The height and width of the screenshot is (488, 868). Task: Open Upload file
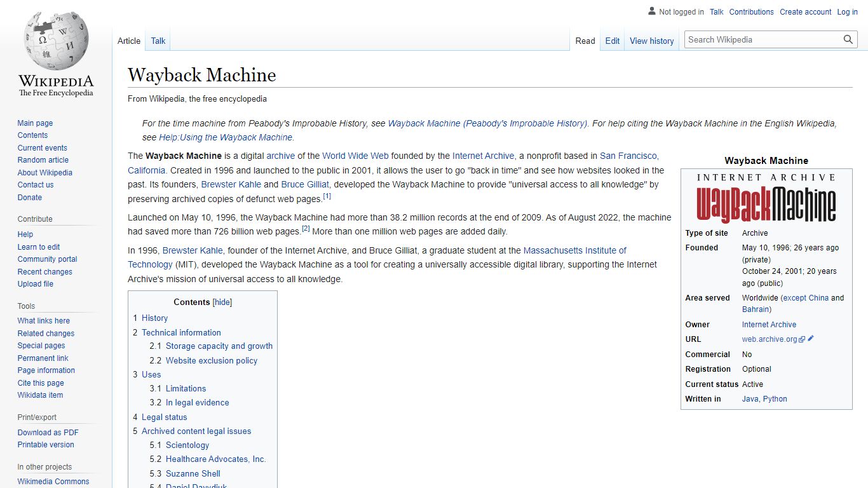(36, 284)
